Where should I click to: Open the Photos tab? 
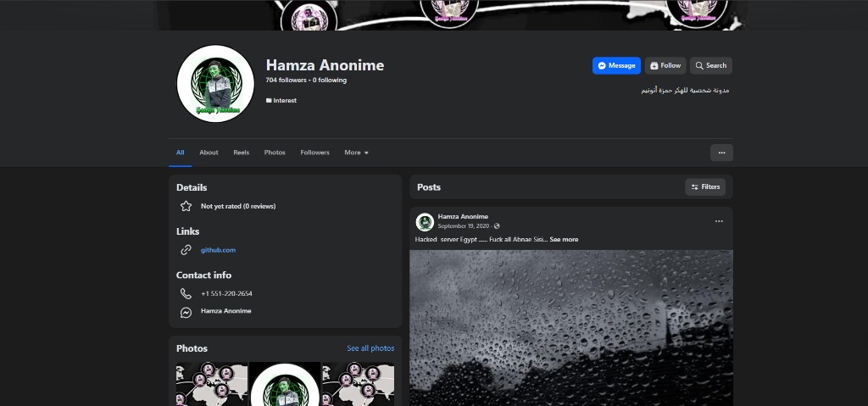point(275,153)
